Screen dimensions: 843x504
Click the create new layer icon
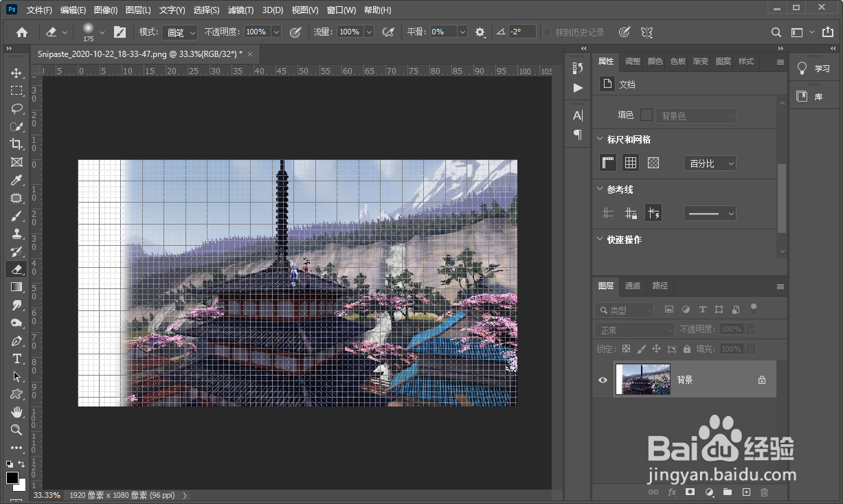(746, 492)
